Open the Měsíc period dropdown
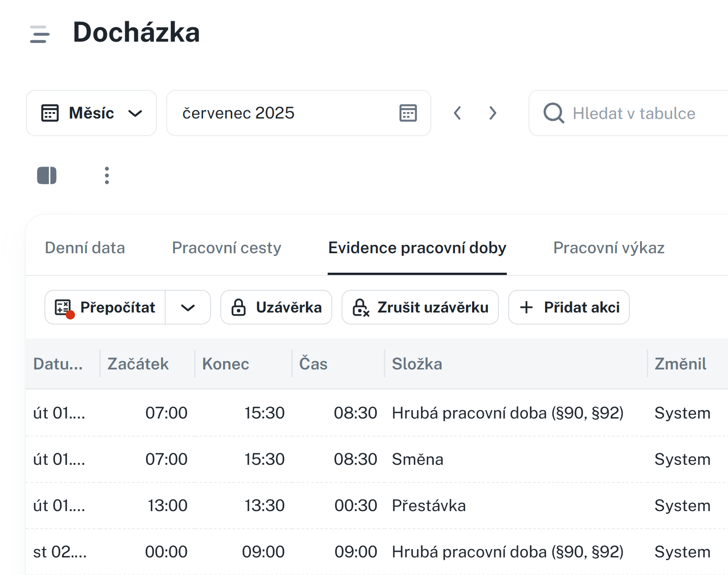This screenshot has height=575, width=728. [x=92, y=113]
